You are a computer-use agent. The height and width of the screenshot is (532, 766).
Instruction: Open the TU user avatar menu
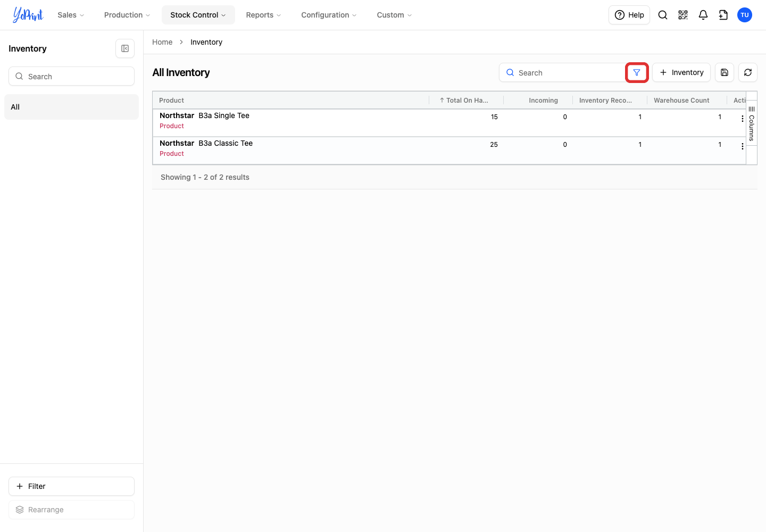click(x=745, y=15)
